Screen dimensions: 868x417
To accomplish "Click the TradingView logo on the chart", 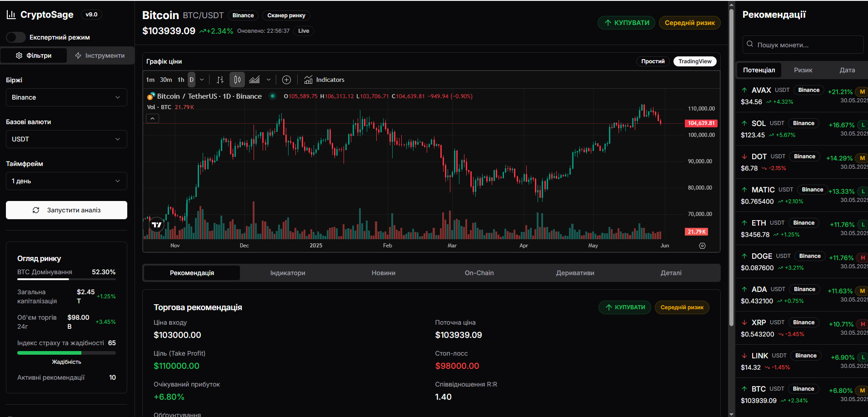I will (x=156, y=225).
